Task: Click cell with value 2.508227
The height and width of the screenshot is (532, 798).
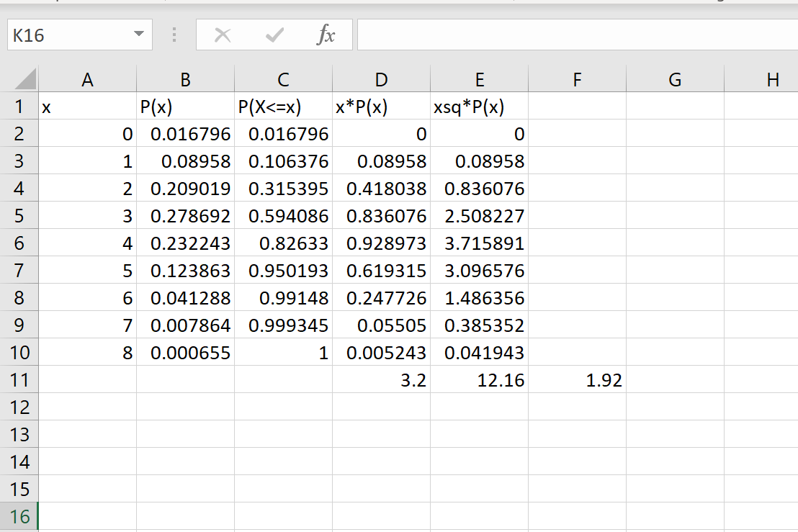Action: coord(480,216)
